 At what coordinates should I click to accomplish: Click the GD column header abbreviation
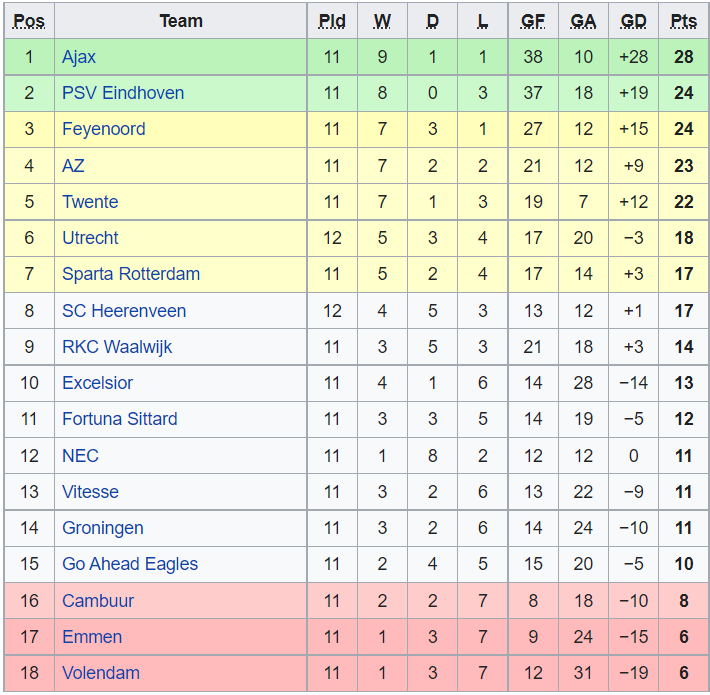click(x=633, y=21)
